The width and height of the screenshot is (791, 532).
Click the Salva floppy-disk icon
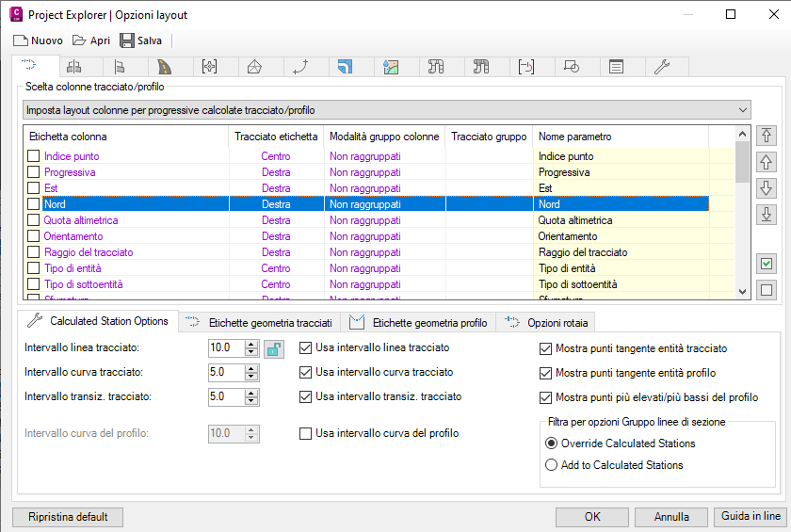pos(126,40)
